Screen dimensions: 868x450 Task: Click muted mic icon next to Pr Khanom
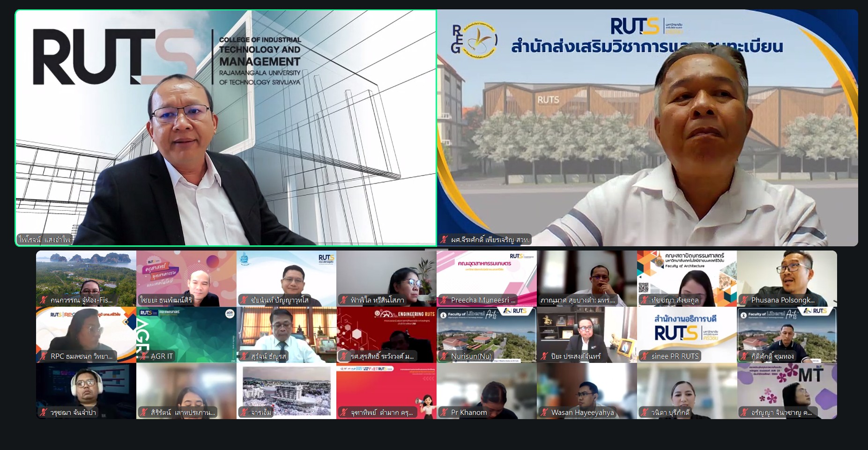click(444, 413)
